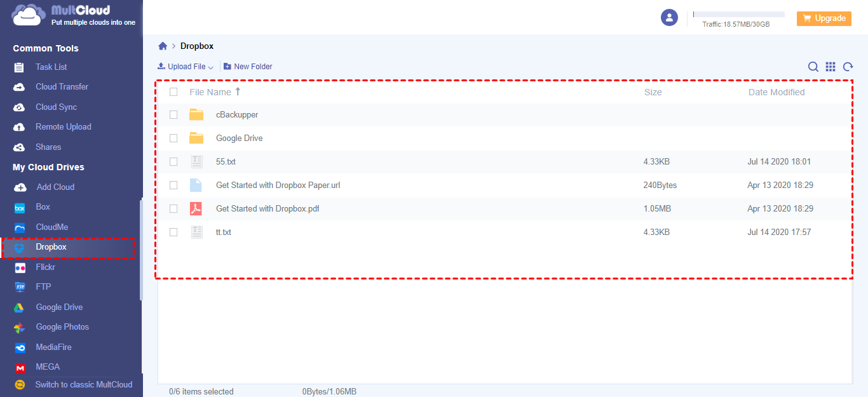The image size is (868, 397).
Task: Click the Cloud Sync icon
Action: pyautogui.click(x=20, y=107)
